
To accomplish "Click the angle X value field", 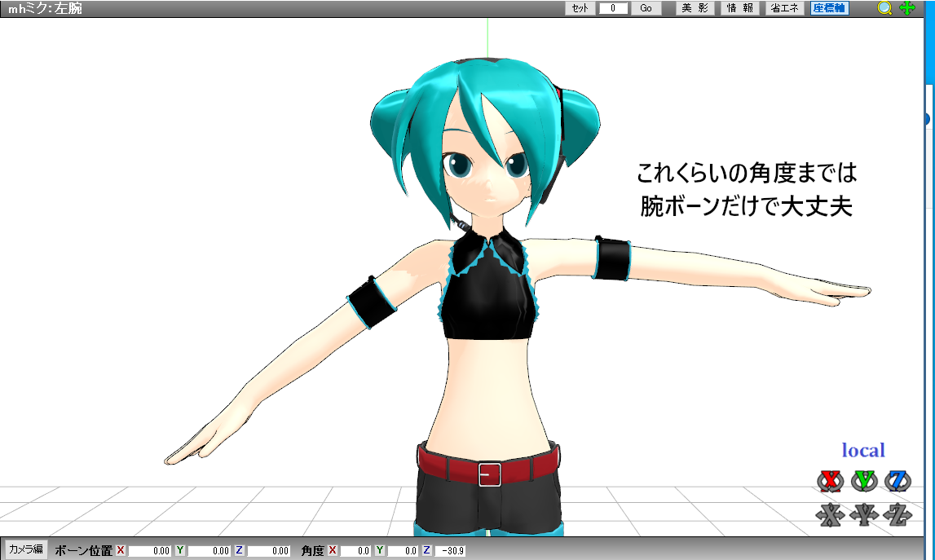I will 355,550.
